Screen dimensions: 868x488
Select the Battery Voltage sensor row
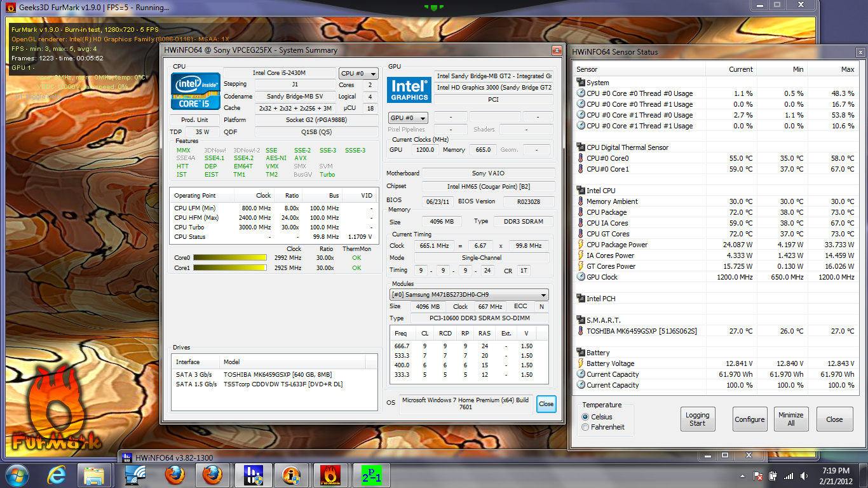tap(716, 363)
